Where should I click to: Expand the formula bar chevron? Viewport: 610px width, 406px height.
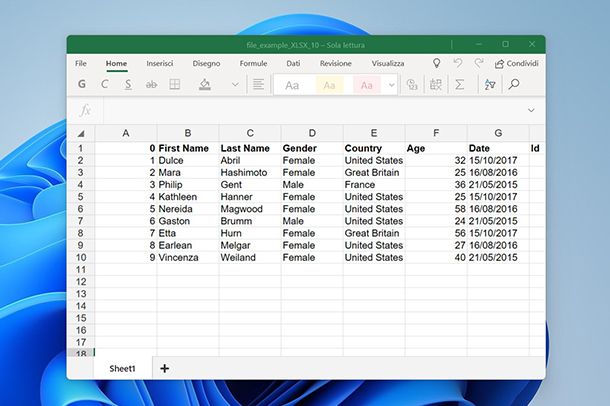[x=531, y=110]
